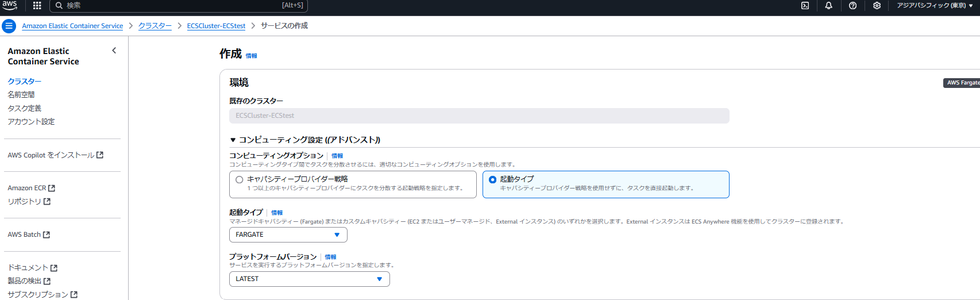Click external link icon next to 製品の検出

pyautogui.click(x=47, y=281)
